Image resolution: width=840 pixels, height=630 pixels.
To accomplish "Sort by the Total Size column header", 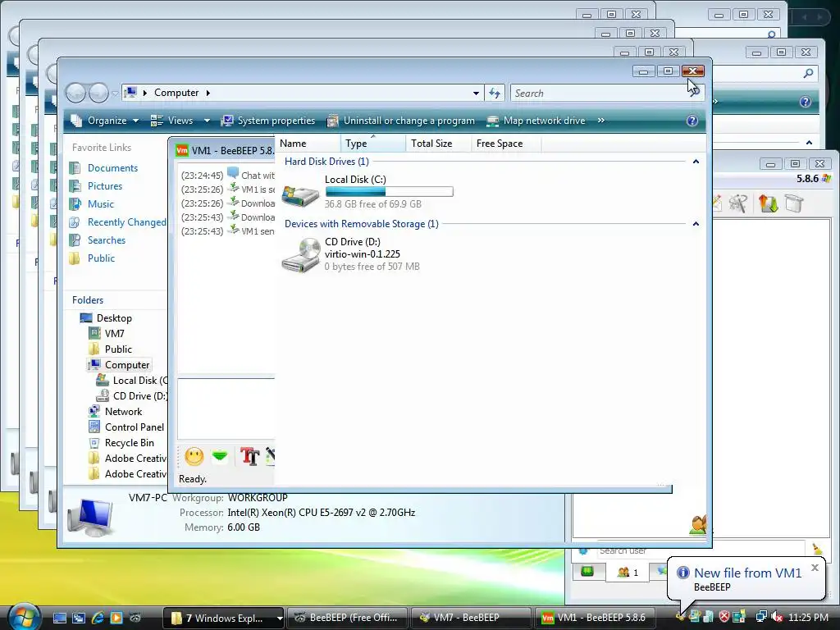I will pos(439,144).
